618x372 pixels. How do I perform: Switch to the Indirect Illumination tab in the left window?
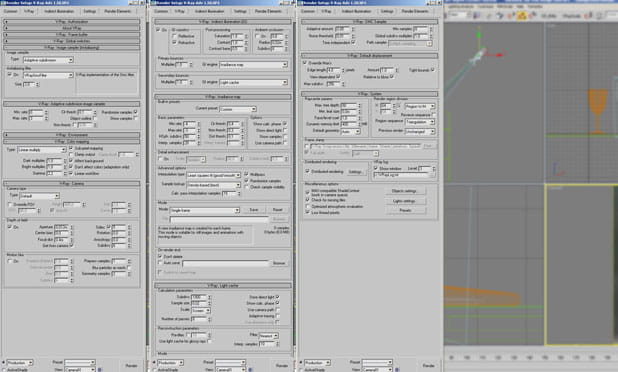pyautogui.click(x=59, y=11)
